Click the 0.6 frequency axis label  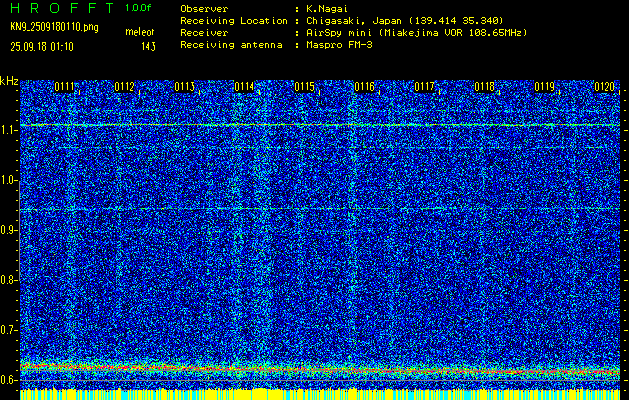(x=8, y=380)
